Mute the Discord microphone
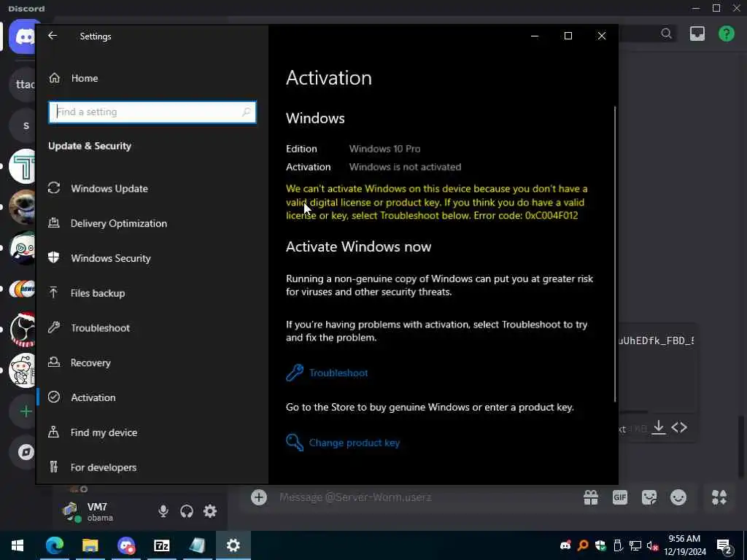747x560 pixels. click(163, 511)
